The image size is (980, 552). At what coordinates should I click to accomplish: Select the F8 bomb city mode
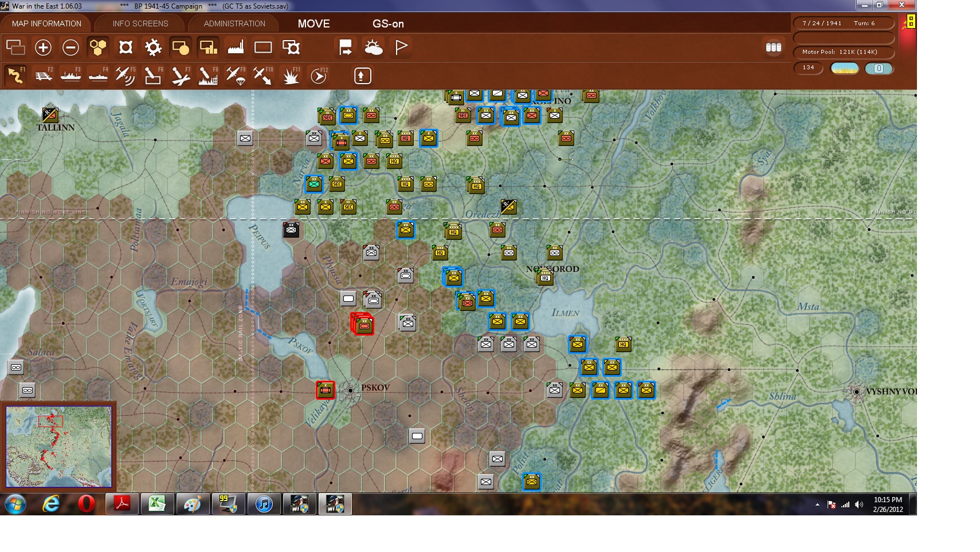tap(208, 76)
